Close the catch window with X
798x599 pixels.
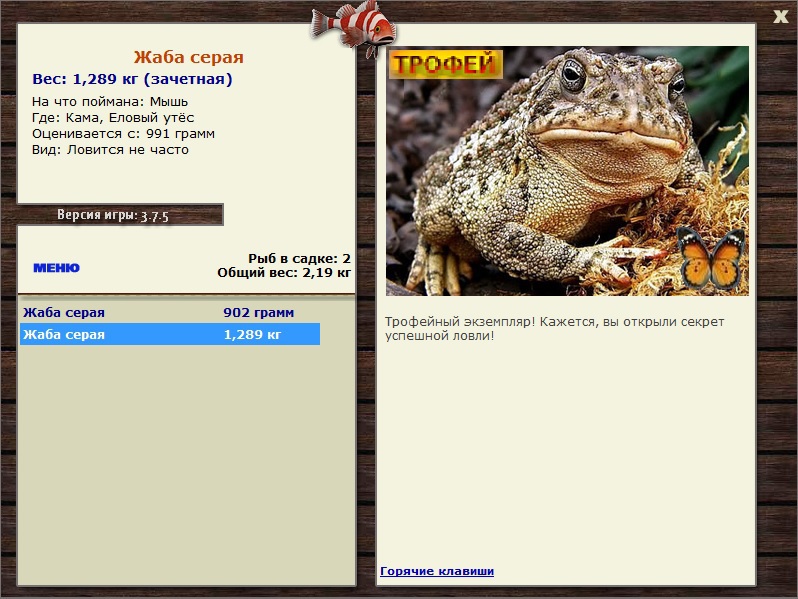point(781,15)
